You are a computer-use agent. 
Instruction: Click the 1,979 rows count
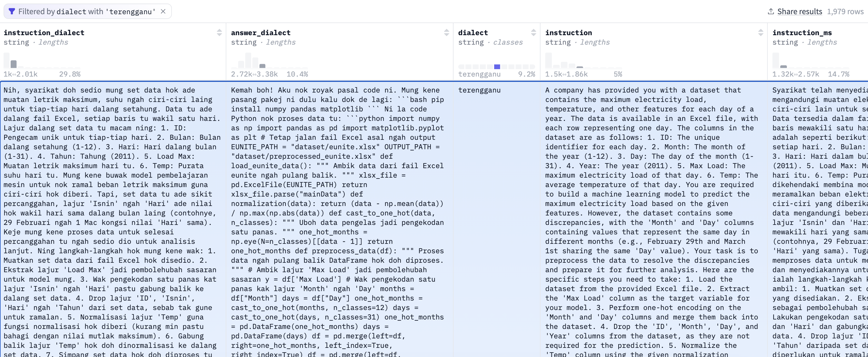click(x=845, y=12)
